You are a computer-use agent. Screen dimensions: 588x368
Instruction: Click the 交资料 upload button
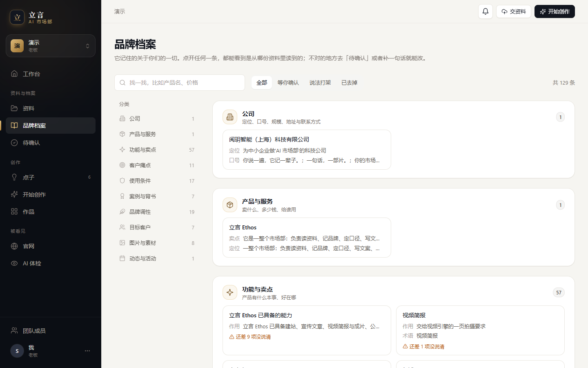(514, 11)
